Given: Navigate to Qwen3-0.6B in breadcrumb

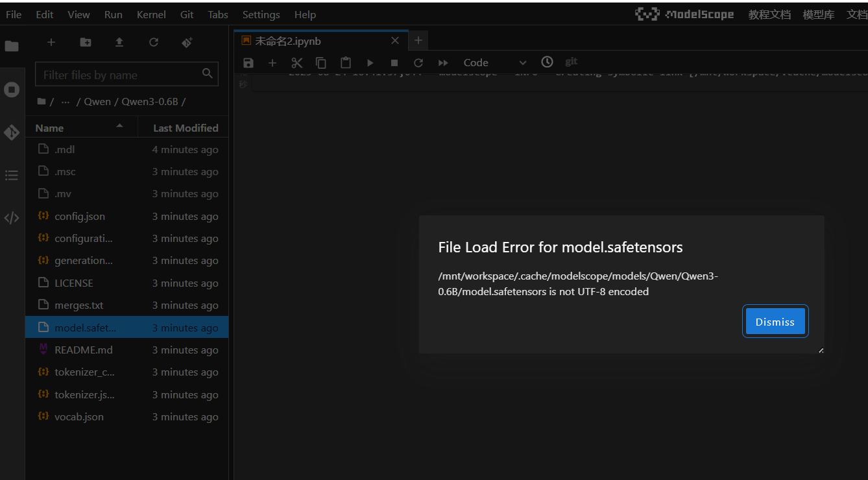Looking at the screenshot, I should coord(151,102).
